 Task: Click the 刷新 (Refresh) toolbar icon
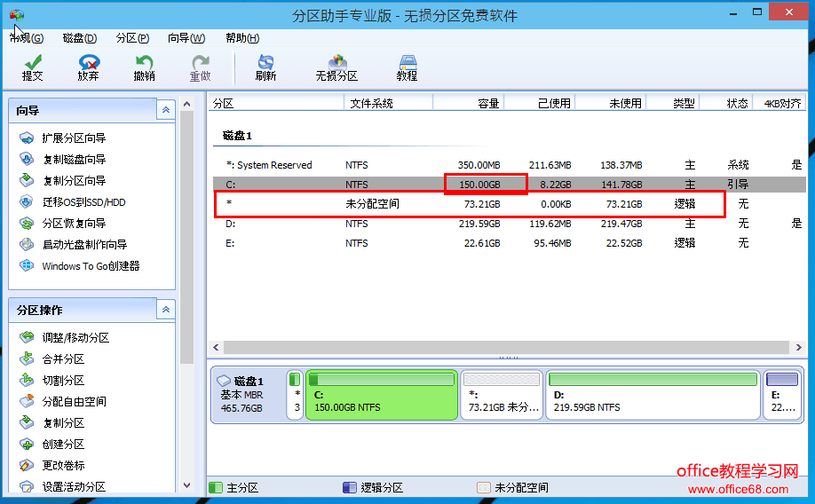click(x=265, y=68)
